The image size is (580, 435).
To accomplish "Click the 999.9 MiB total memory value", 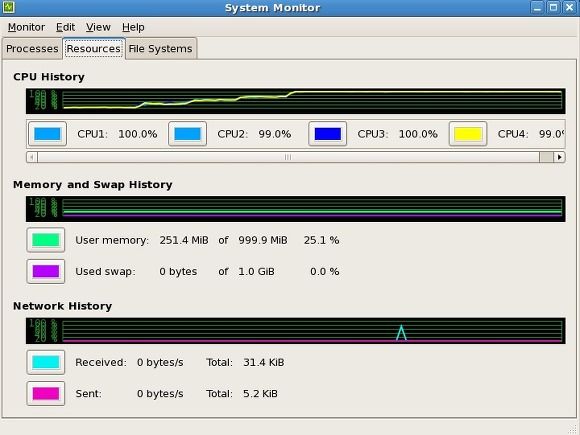I will (x=263, y=240).
